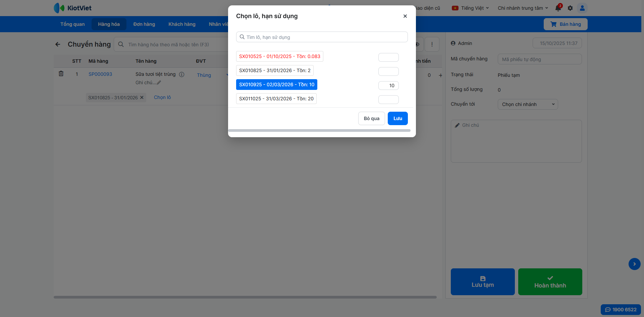This screenshot has height=317, width=644.
Task: Expand Chi nhánh trung tâm branch selector
Action: (x=523, y=8)
